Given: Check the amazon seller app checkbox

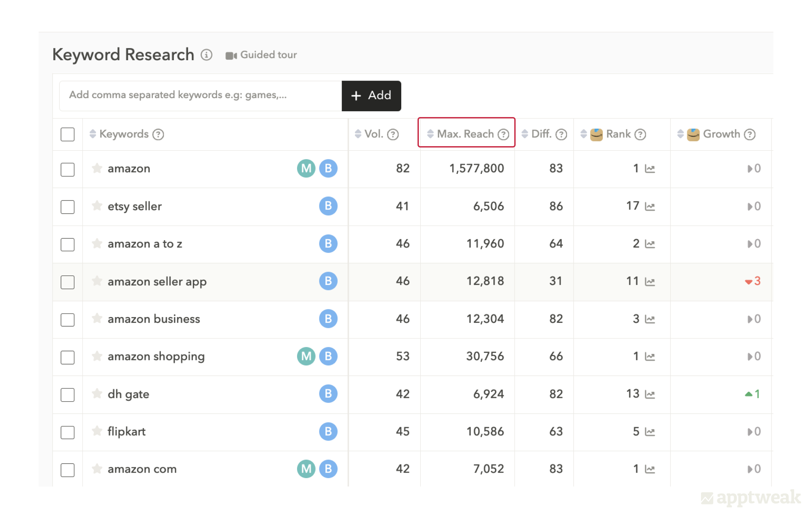Looking at the screenshot, I should 68,282.
